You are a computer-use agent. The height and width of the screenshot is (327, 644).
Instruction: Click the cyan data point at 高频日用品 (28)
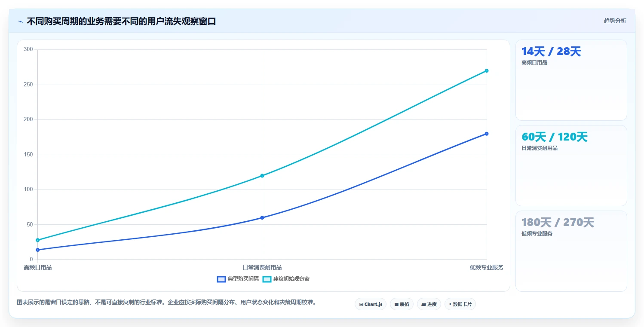[38, 240]
